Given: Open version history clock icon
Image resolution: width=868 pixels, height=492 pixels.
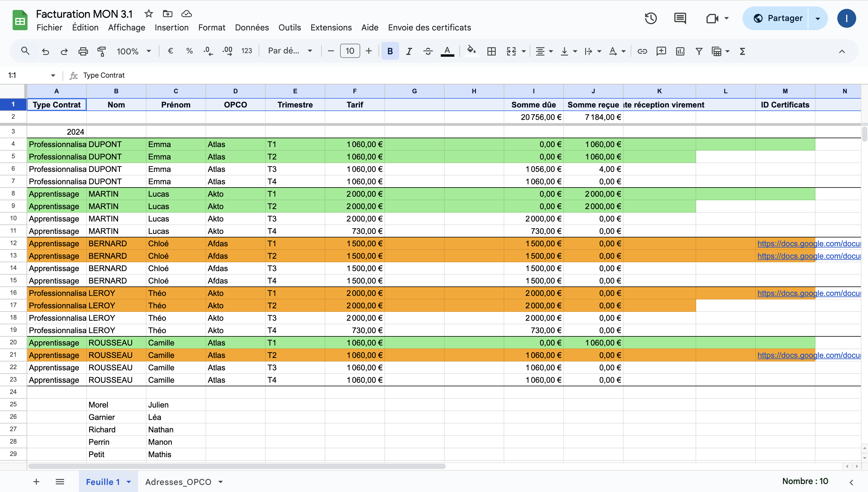Looking at the screenshot, I should (x=650, y=18).
